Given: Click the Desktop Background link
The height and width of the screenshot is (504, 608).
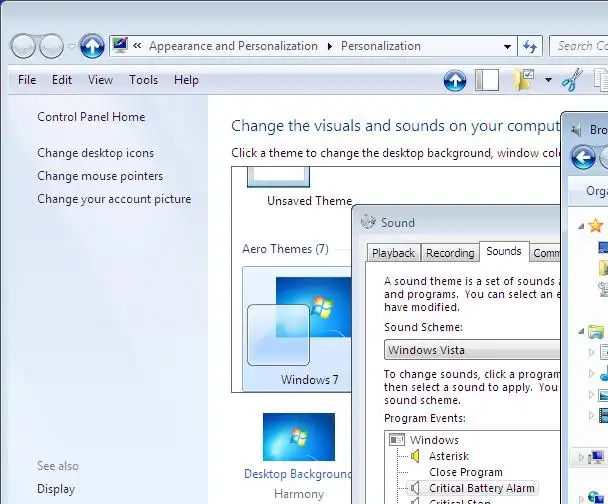Looking at the screenshot, I should (298, 474).
